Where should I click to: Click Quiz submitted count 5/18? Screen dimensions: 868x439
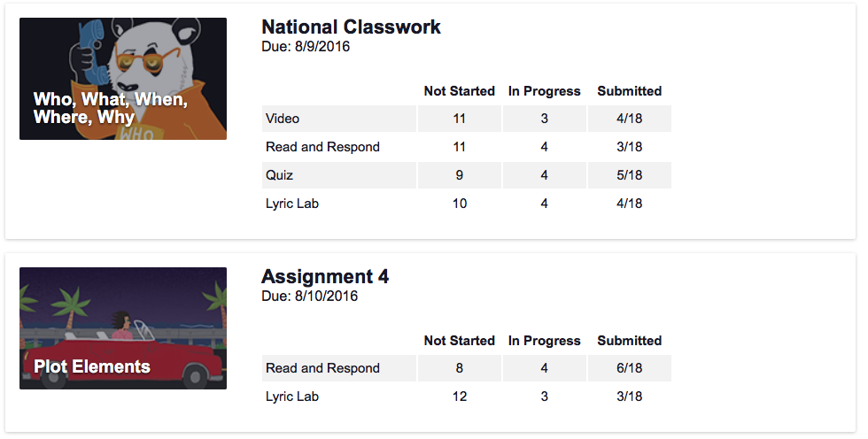tap(629, 175)
